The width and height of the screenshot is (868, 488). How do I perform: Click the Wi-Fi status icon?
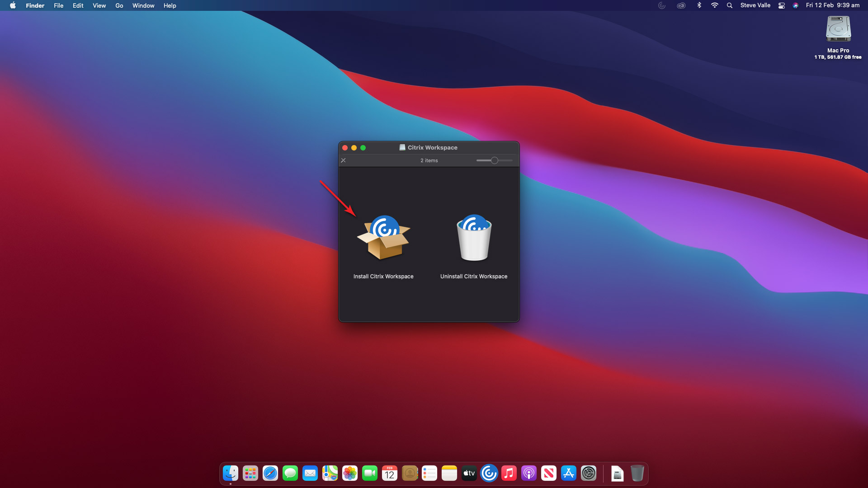pyautogui.click(x=715, y=5)
